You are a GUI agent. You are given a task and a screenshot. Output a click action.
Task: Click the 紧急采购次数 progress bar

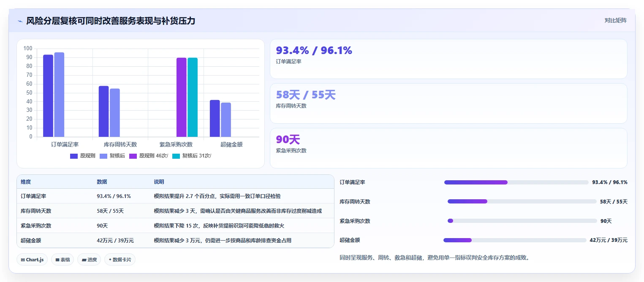[x=522, y=221]
